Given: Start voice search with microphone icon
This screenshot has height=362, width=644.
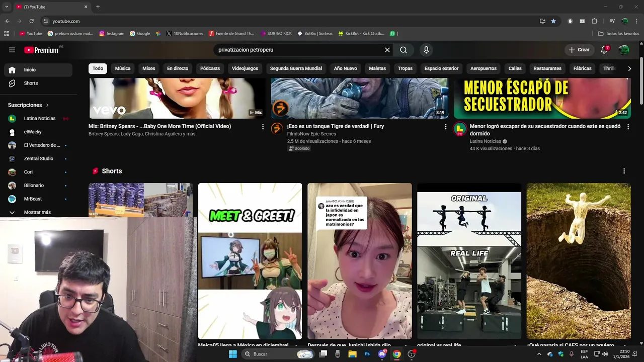Looking at the screenshot, I should [426, 50].
